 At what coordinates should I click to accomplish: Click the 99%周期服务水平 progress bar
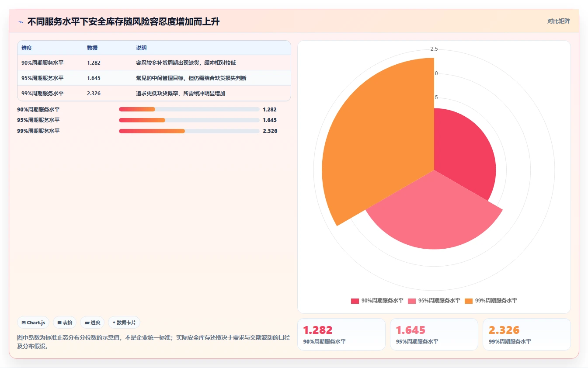point(189,131)
